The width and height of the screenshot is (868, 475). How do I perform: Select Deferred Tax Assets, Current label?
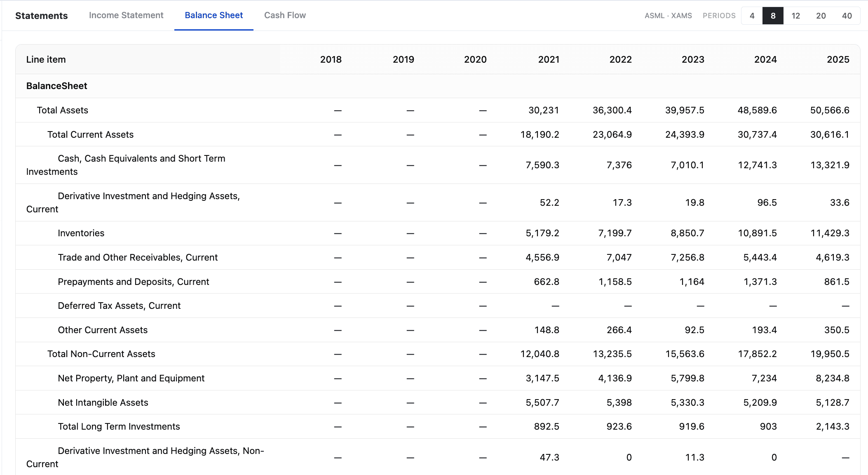point(119,306)
